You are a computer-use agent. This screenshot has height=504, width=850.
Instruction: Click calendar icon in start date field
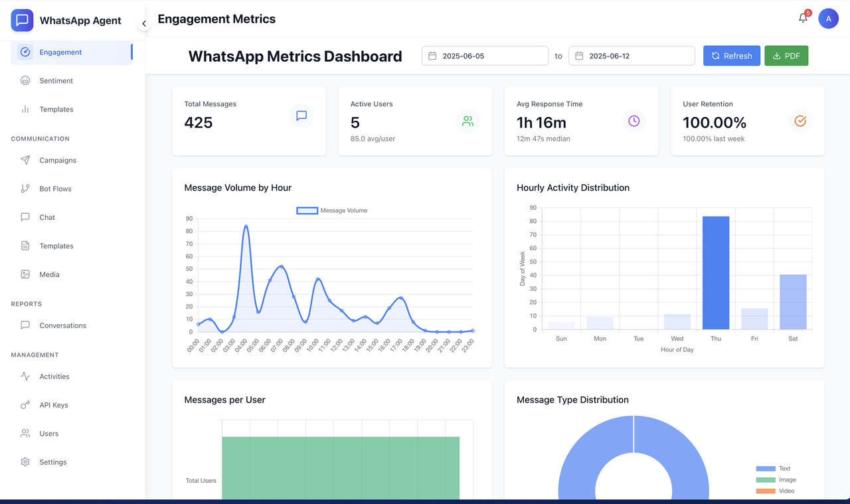point(432,56)
